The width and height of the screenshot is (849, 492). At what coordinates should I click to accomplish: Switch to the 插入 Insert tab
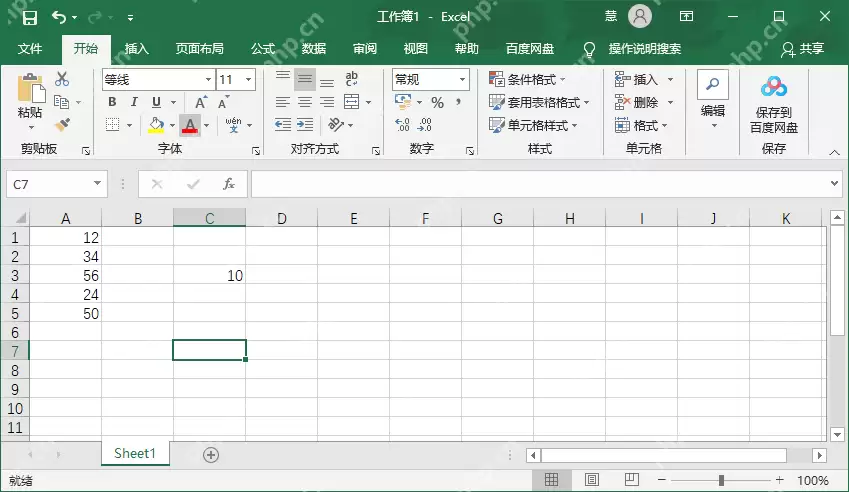136,49
